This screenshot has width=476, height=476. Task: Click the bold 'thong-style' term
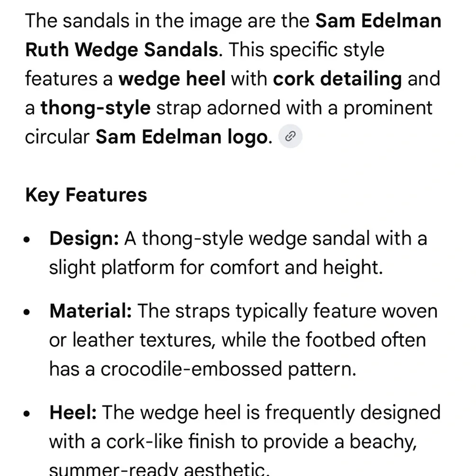click(95, 108)
